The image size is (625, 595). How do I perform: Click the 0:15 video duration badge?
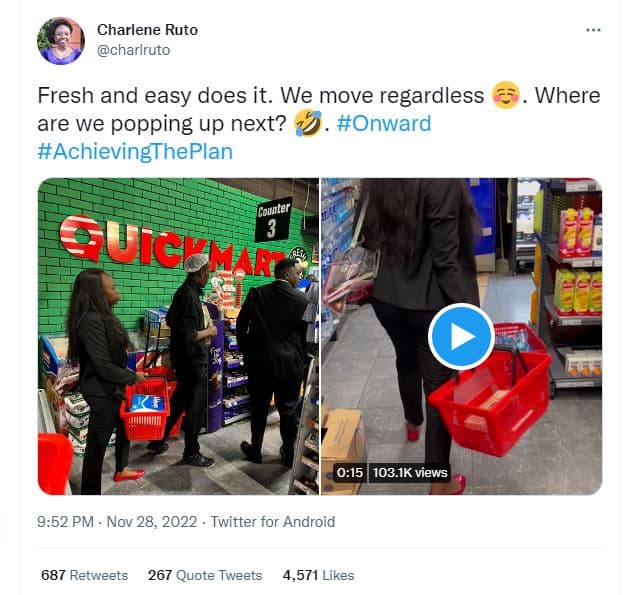pos(350,473)
